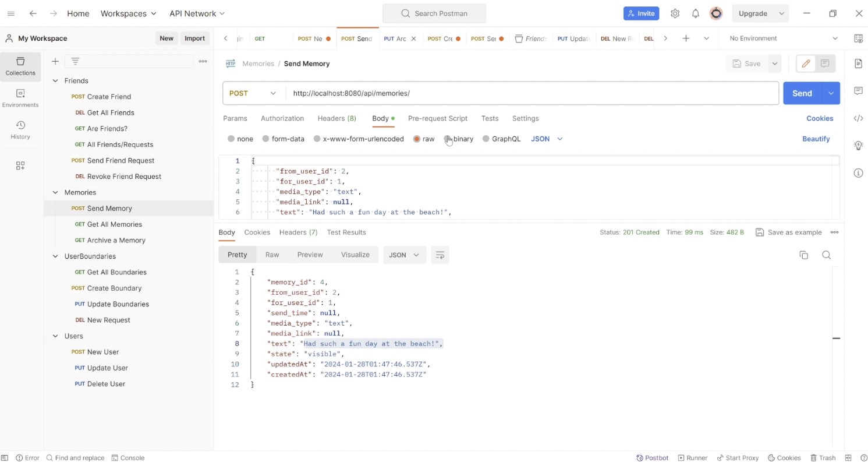Open the user avatar menu
Screen dimensions: 868x462
(x=716, y=13)
